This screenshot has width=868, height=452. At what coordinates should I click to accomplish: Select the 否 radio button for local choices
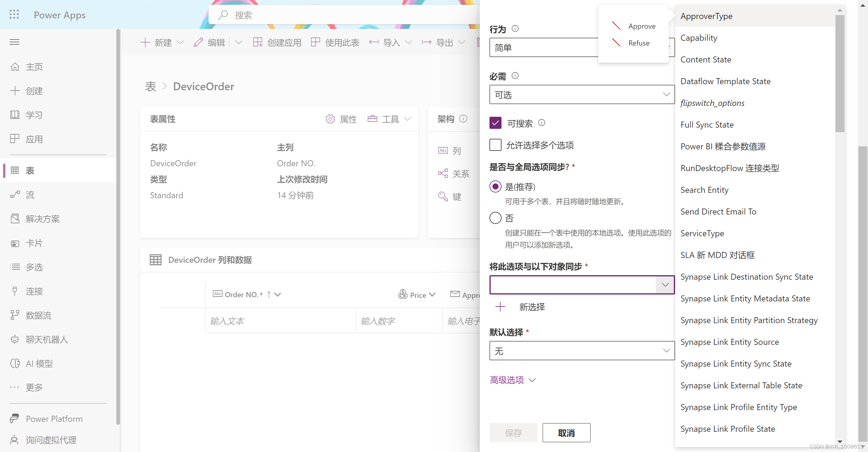495,218
